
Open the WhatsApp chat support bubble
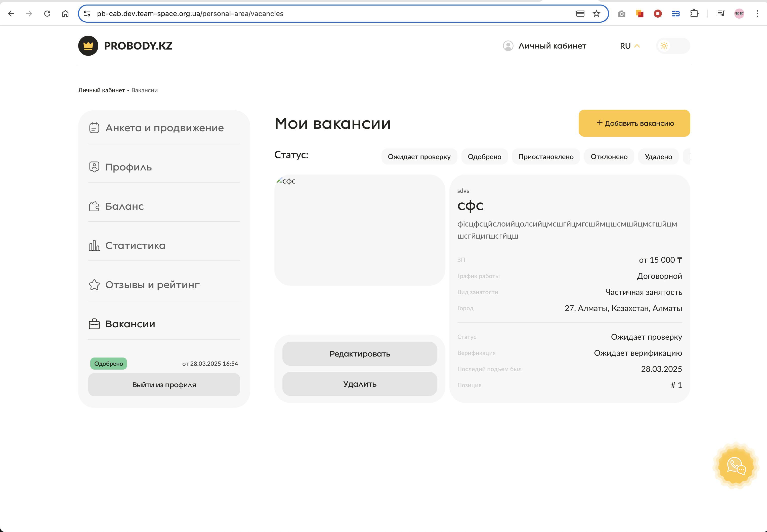coord(736,465)
